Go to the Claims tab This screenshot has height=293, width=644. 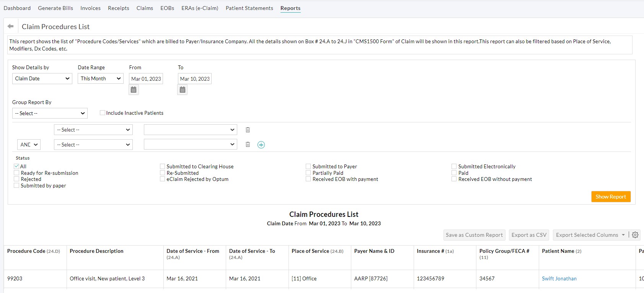[x=145, y=8]
